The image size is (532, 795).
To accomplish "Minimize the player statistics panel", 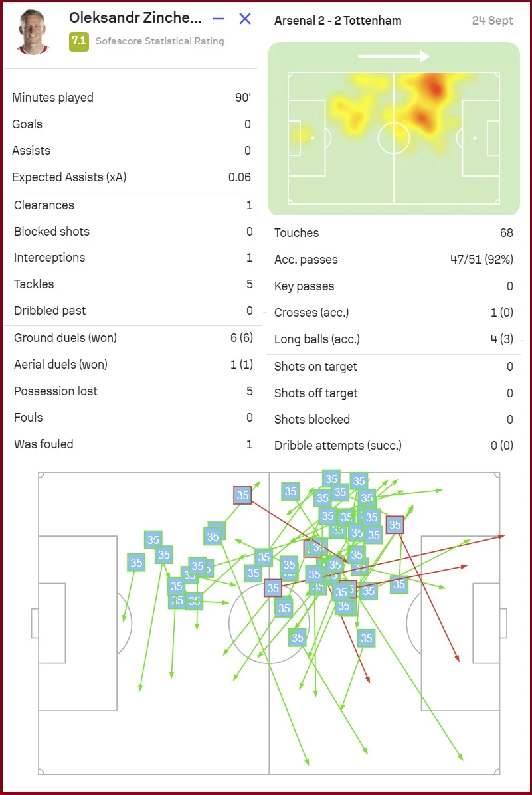I will [219, 19].
